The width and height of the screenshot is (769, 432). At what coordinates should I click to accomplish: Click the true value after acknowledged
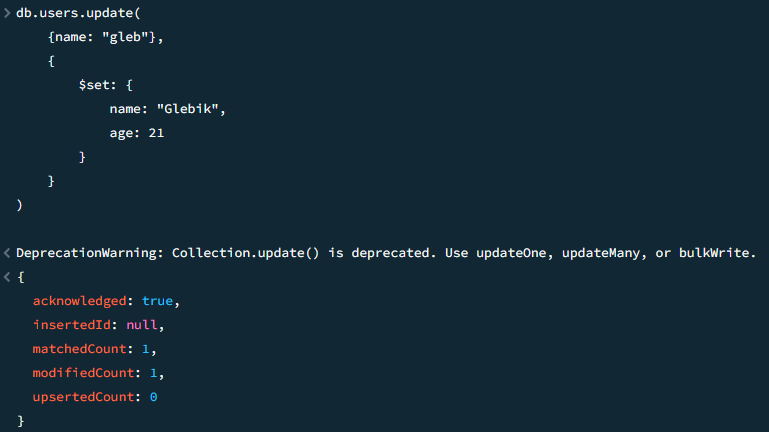157,301
